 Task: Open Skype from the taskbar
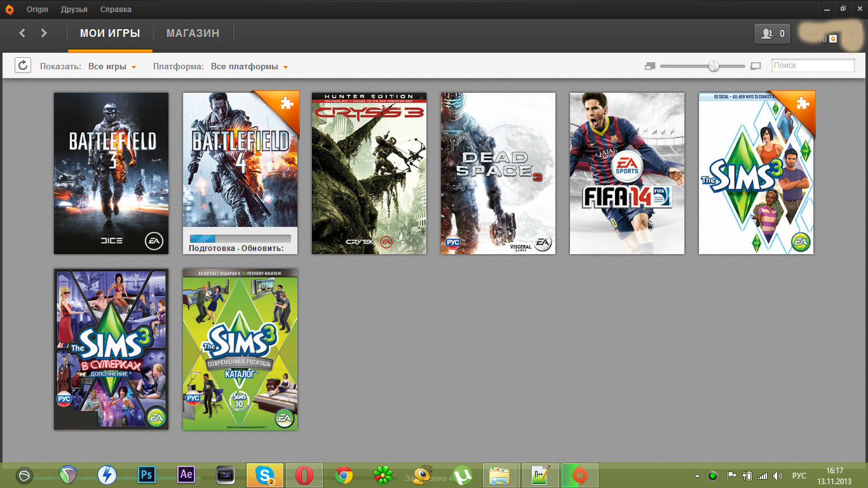pos(265,475)
